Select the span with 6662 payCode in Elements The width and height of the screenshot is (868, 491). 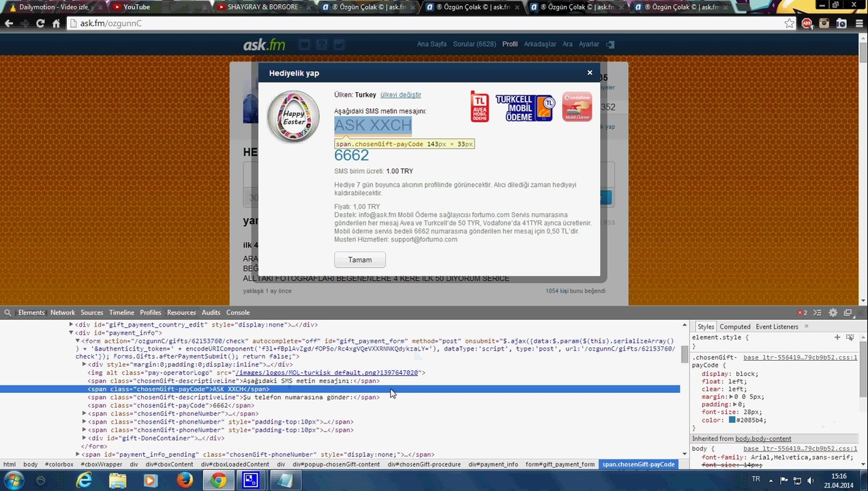170,405
